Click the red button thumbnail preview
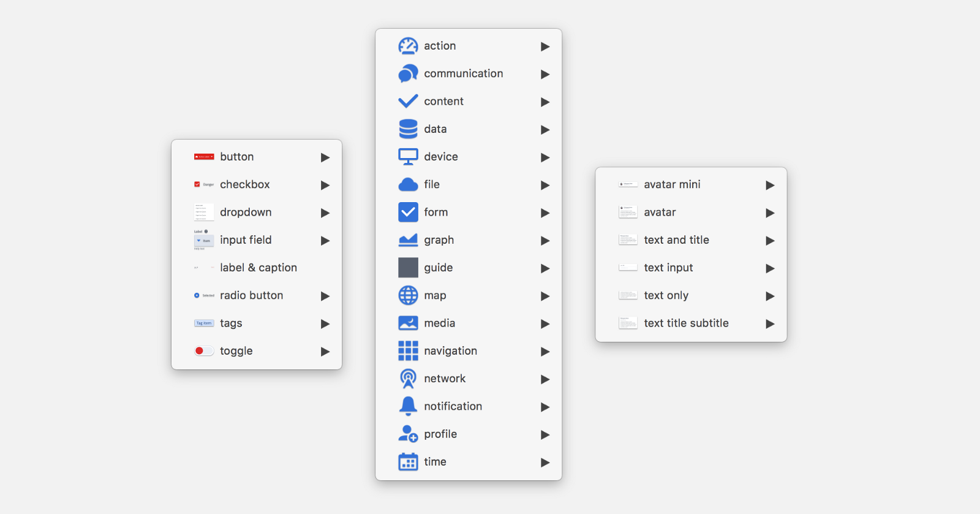The image size is (980, 514). tap(204, 157)
